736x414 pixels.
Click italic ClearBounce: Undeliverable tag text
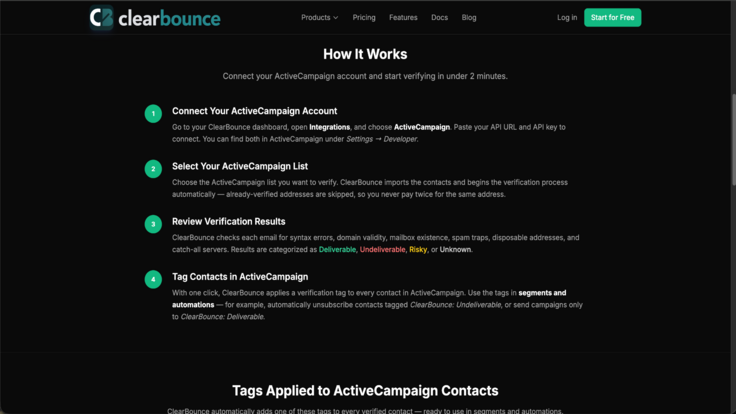[455, 305]
